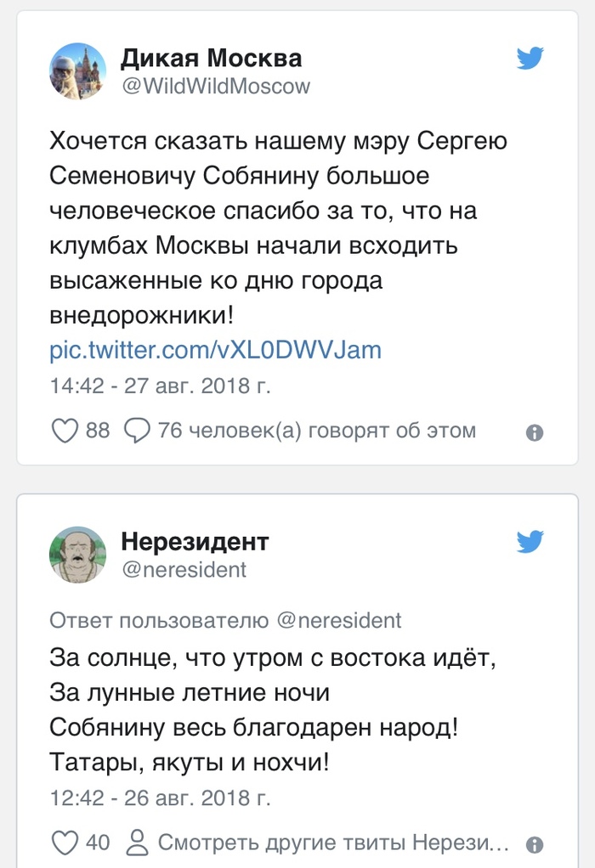Open the Дикая Москва account name

(x=211, y=59)
